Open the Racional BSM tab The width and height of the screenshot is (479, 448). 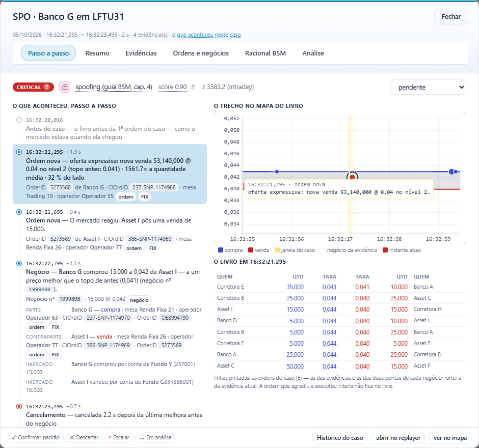pos(265,53)
